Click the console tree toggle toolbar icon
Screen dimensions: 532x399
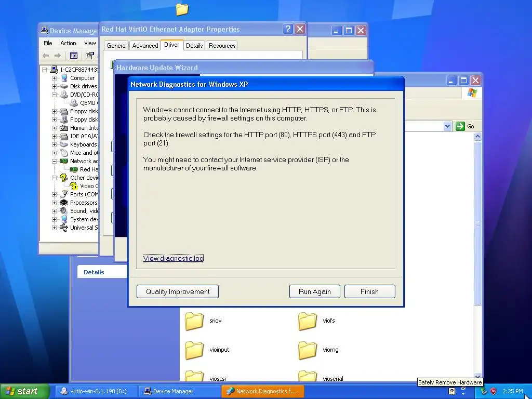[x=73, y=56]
